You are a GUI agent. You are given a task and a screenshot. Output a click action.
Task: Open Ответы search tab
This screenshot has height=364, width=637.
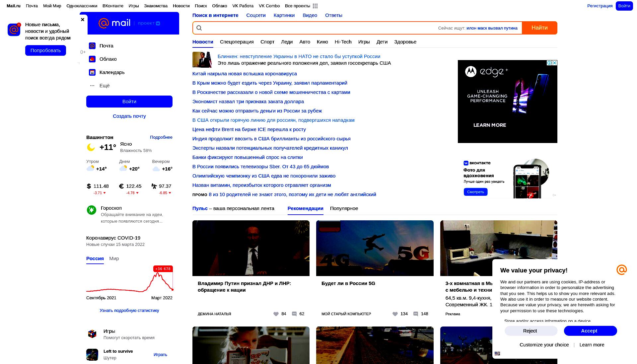click(333, 15)
